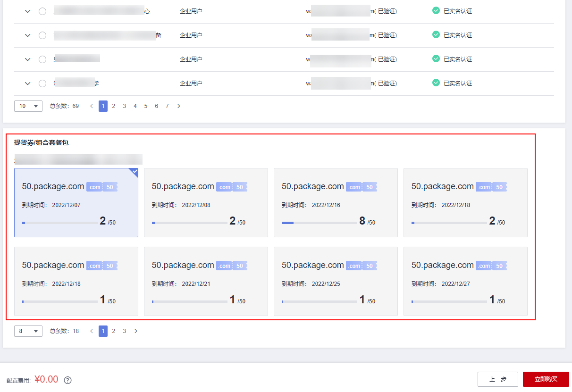Click the 提货券/组合套餐包 section heading
This screenshot has width=572, height=392.
click(41, 142)
